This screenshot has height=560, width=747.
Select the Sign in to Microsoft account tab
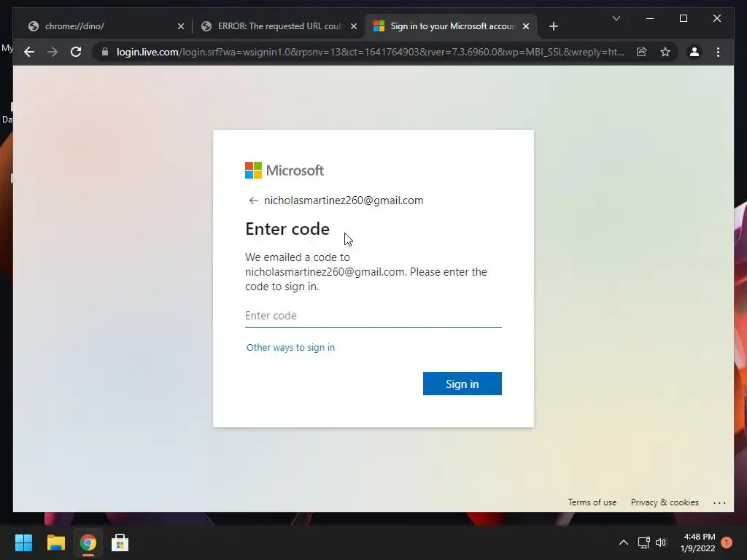point(451,26)
